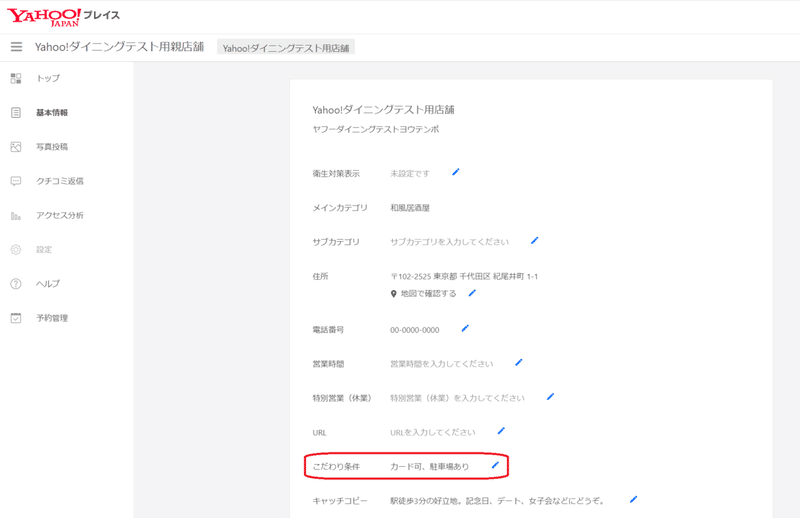The height and width of the screenshot is (518, 800).
Task: Click the サブカテゴリを入力してください placeholder
Action: (x=449, y=242)
